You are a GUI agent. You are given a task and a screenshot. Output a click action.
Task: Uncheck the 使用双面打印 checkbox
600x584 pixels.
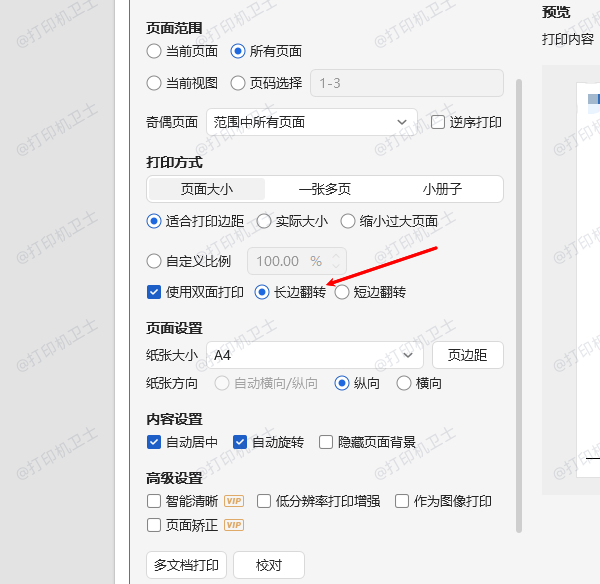click(154, 292)
